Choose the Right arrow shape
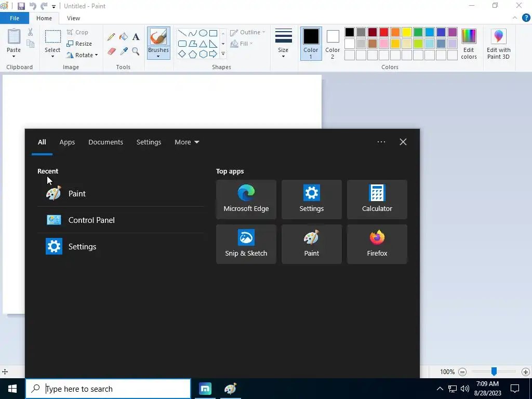Screen dimensions: 532x399 coord(213,54)
